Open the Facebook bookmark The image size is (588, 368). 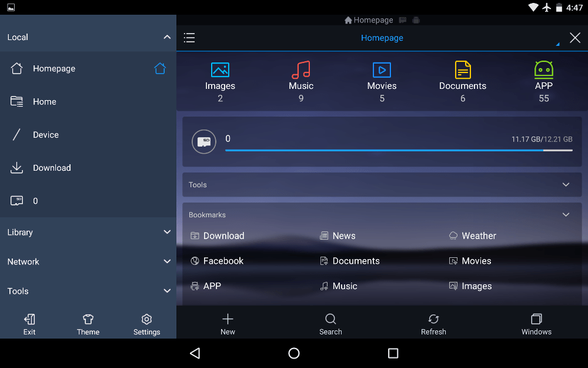pyautogui.click(x=223, y=261)
